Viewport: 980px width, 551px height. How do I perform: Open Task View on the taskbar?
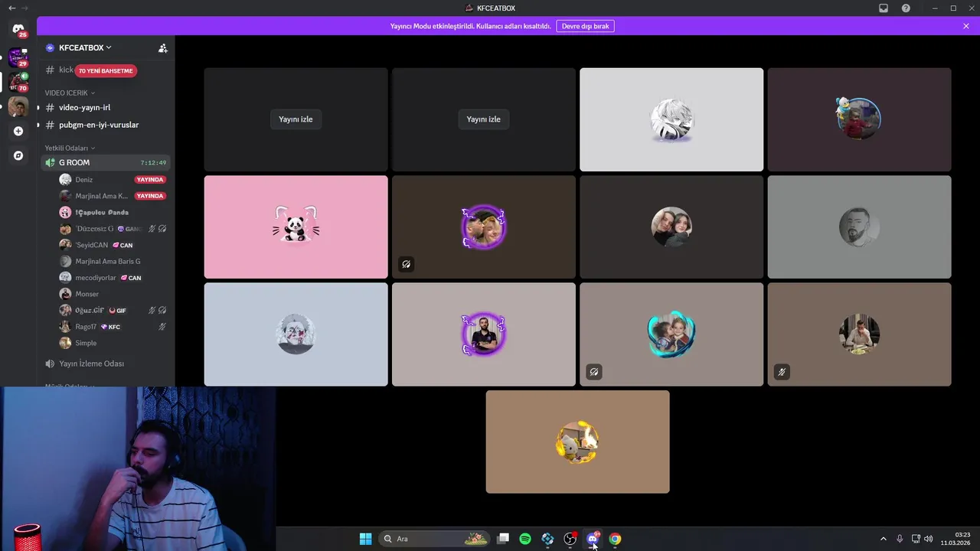[503, 539]
